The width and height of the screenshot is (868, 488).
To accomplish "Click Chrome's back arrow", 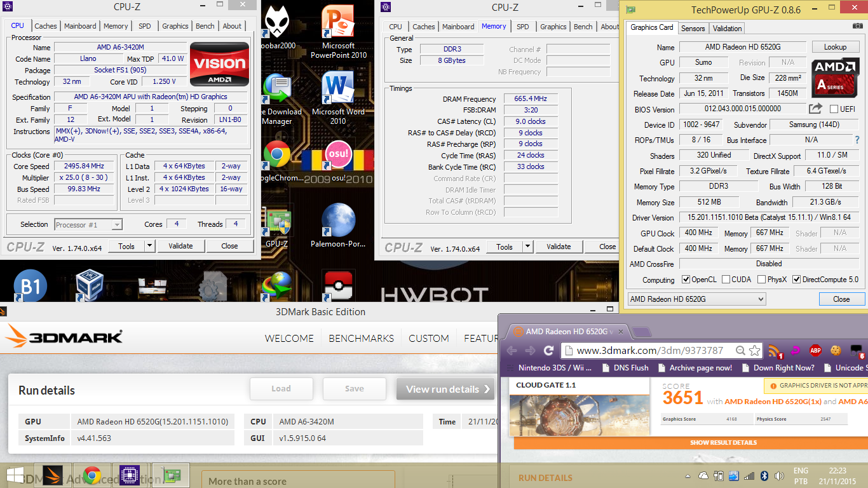I will [x=512, y=351].
